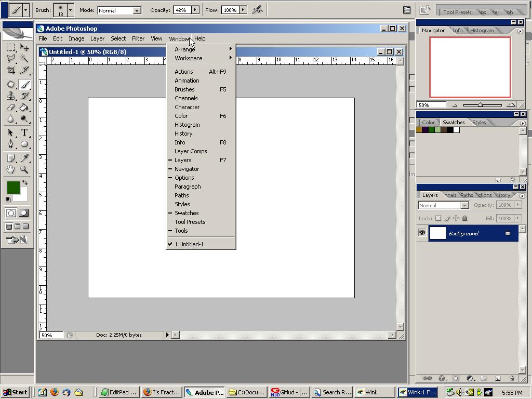Select the Eraser tool

[11, 107]
